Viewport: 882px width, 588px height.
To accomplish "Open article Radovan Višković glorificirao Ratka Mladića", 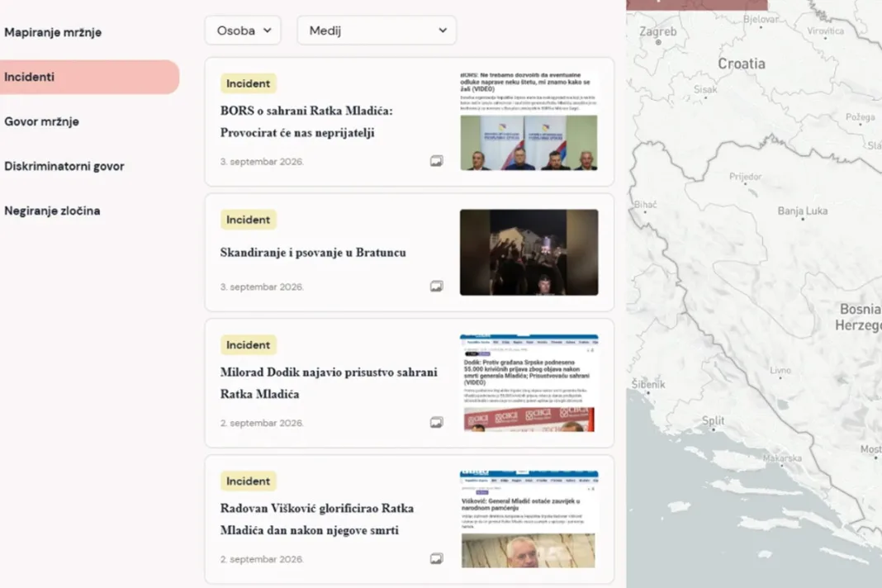I will [316, 519].
